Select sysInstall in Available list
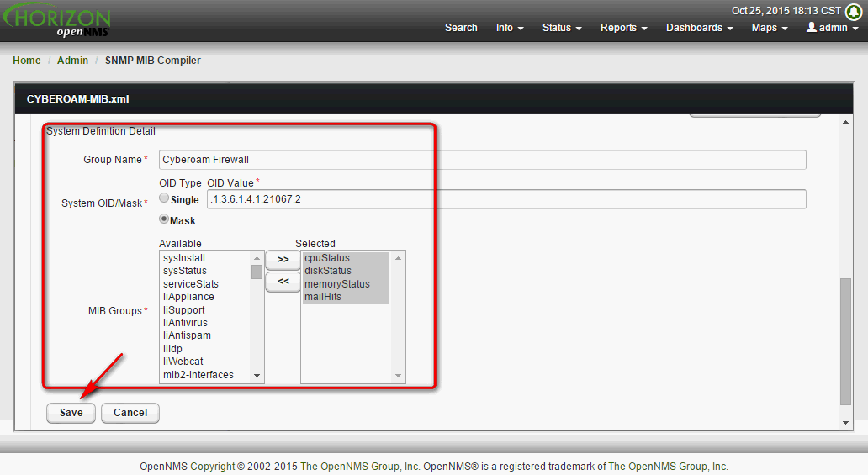Screen dimensions: 868x475 pyautogui.click(x=184, y=258)
